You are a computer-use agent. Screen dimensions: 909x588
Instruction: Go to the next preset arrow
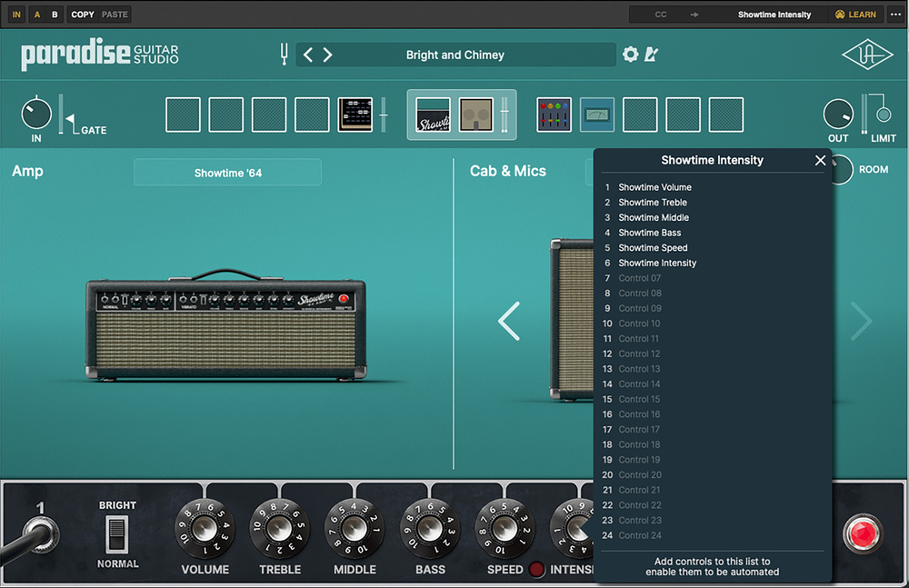328,55
